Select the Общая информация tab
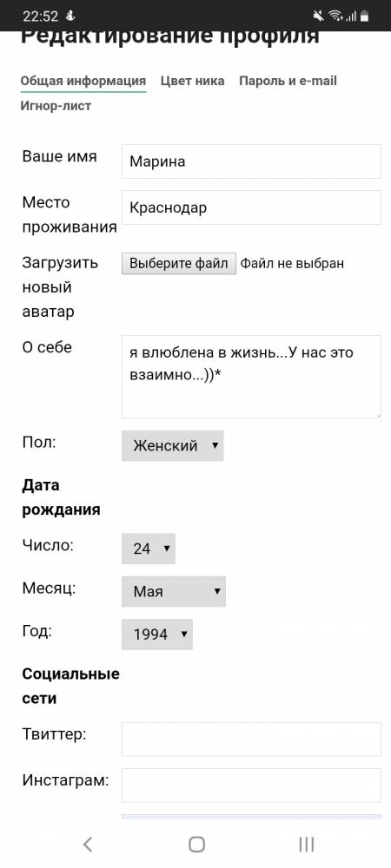This screenshot has height=868, width=391. point(83,81)
